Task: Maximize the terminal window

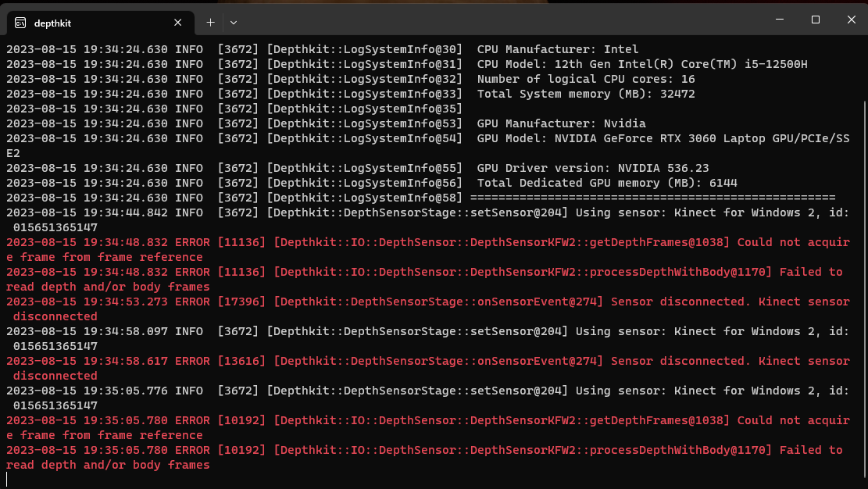Action: point(815,19)
